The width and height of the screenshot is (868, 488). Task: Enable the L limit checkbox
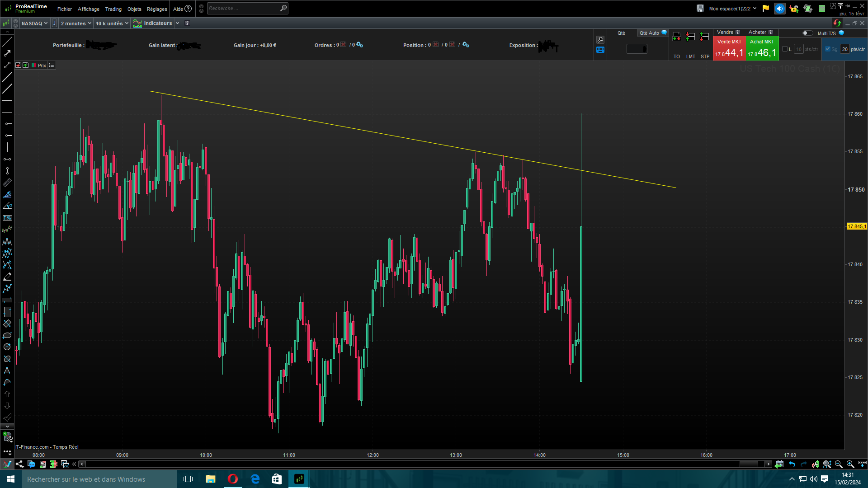[x=785, y=49]
